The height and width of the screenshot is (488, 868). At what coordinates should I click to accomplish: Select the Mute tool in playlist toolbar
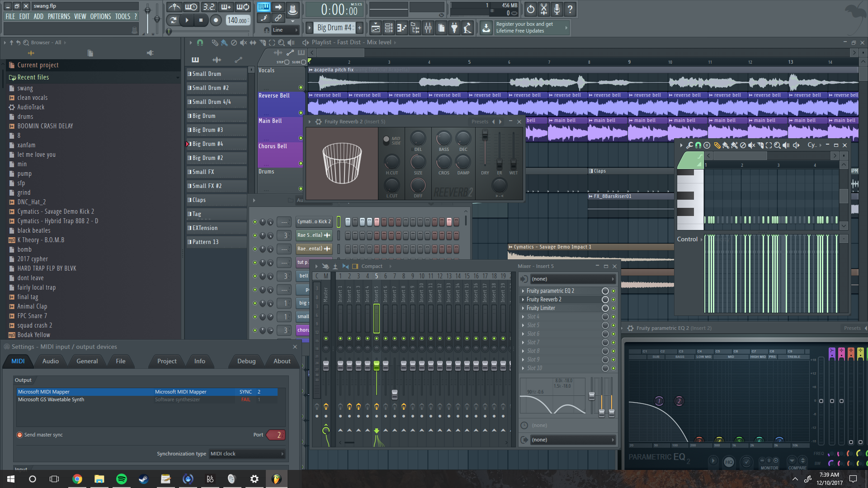(243, 42)
